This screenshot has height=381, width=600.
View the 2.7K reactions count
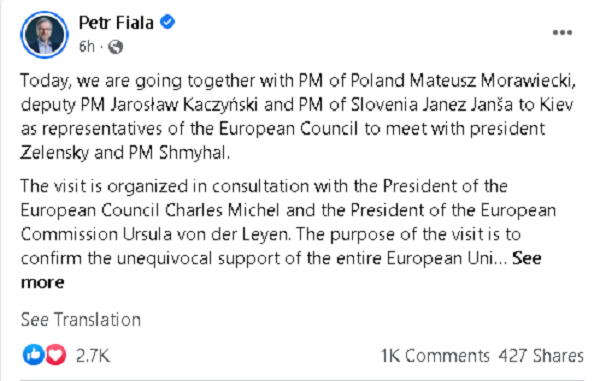93,356
